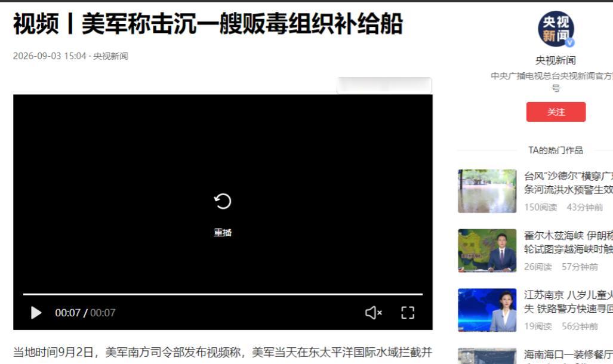Click the 43分钟前 timestamp

click(585, 207)
